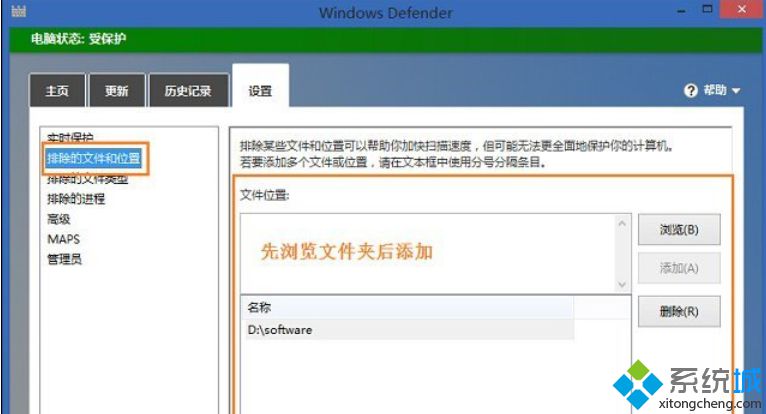Switch to the 更新 tab
This screenshot has width=766, height=414.
click(117, 90)
